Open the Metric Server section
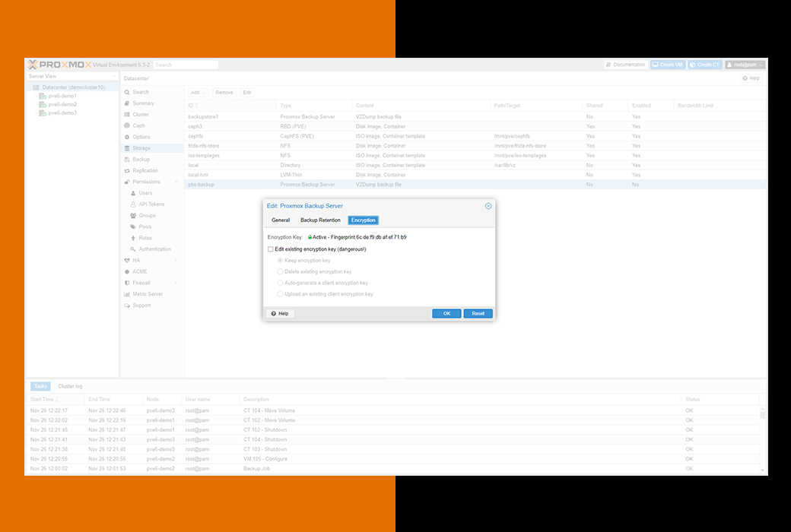This screenshot has width=791, height=532. (x=143, y=294)
